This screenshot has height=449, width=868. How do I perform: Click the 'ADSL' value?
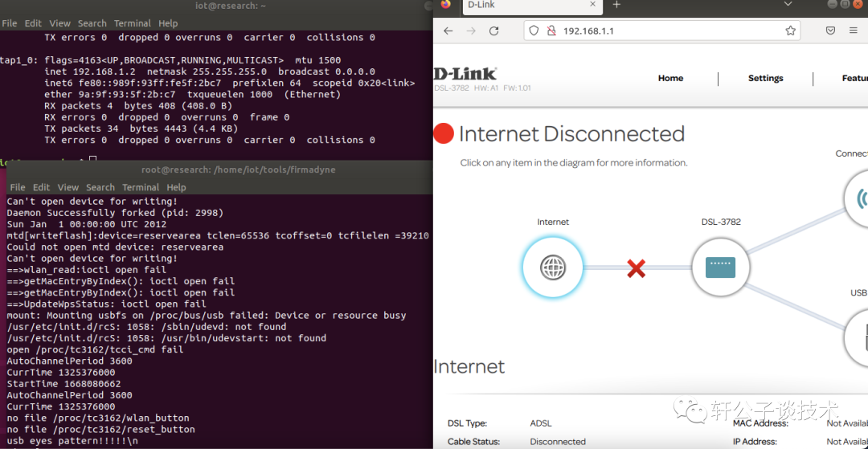[541, 423]
